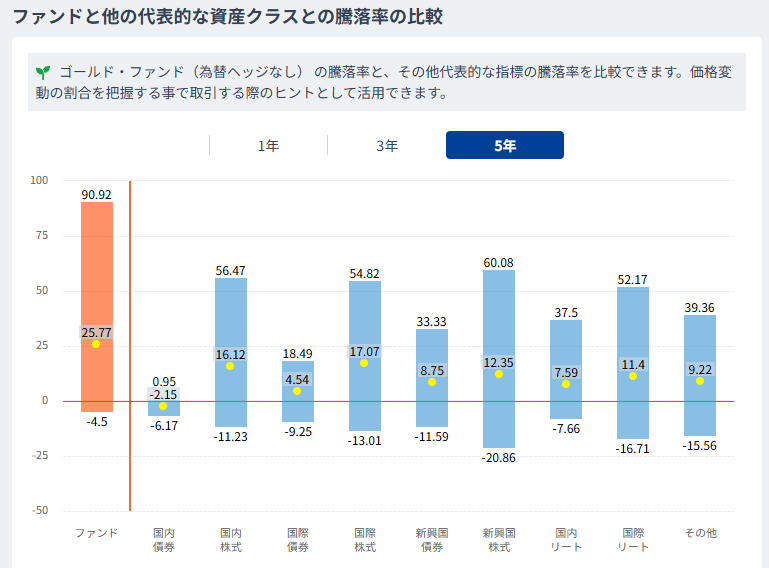Click the 国際債券 axis label
The height and width of the screenshot is (568, 769).
[298, 540]
